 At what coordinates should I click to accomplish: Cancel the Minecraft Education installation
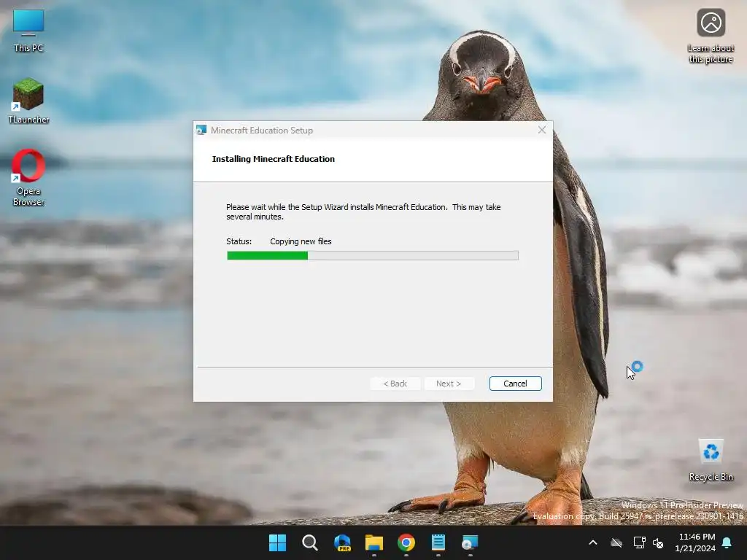click(x=515, y=384)
